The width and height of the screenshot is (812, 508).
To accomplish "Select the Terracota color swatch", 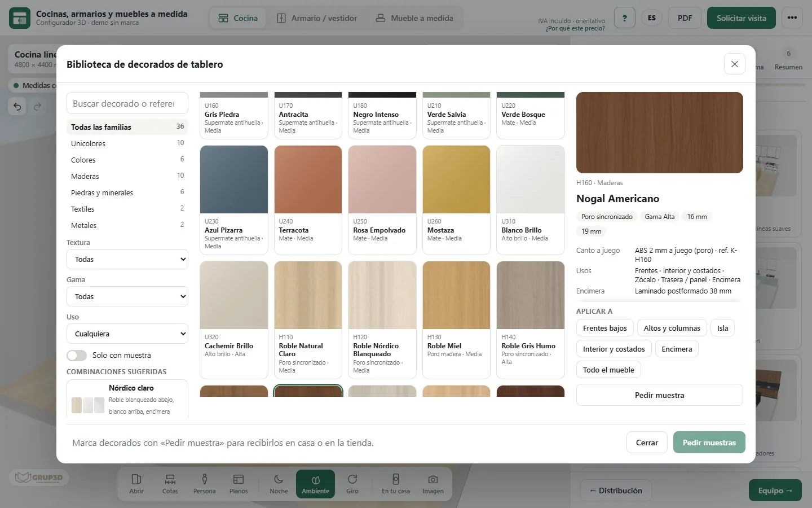I will (x=308, y=200).
